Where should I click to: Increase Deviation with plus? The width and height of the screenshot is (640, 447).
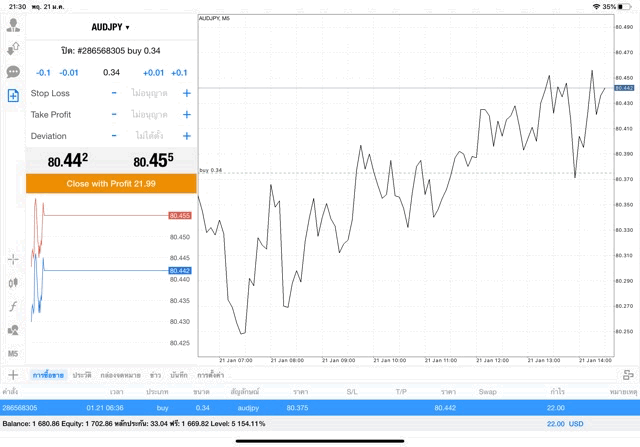coord(187,136)
